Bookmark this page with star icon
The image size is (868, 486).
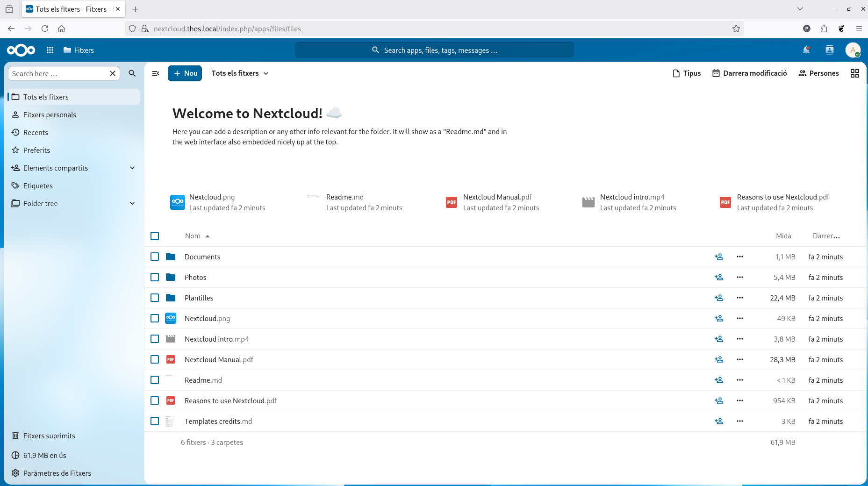[736, 29]
